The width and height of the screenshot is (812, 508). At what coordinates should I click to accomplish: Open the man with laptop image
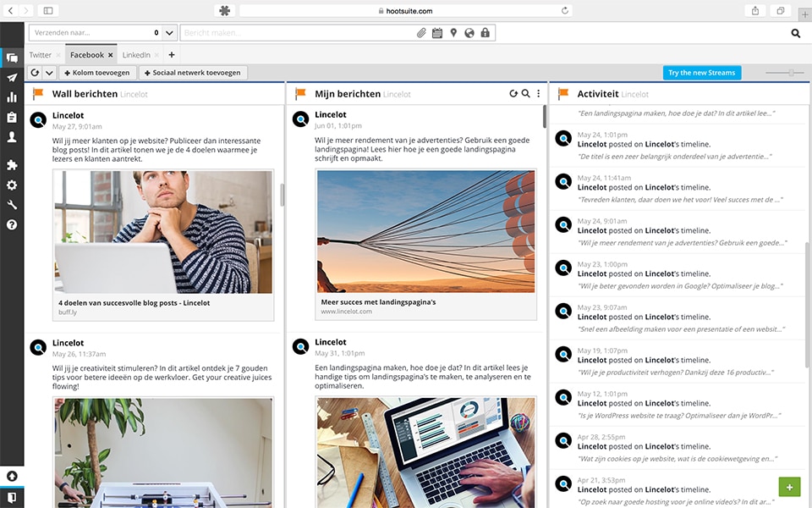click(x=163, y=232)
